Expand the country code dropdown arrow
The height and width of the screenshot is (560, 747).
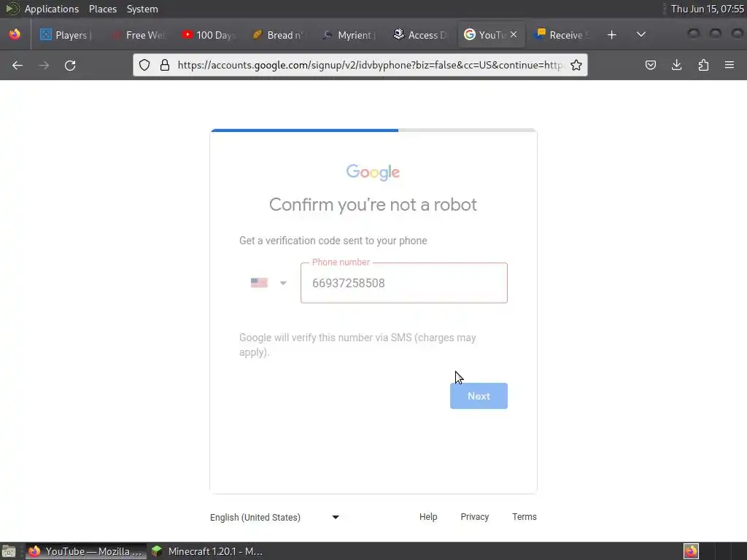tap(283, 284)
